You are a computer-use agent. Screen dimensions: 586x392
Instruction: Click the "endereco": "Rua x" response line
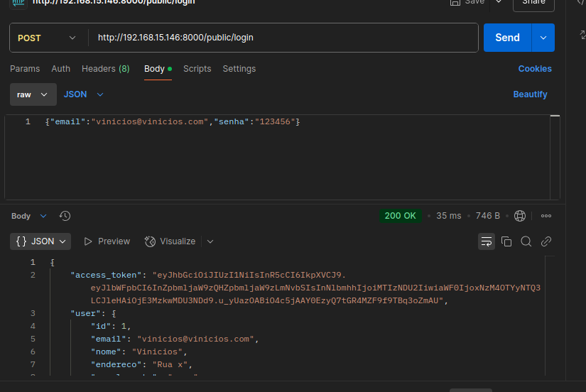[141, 365]
